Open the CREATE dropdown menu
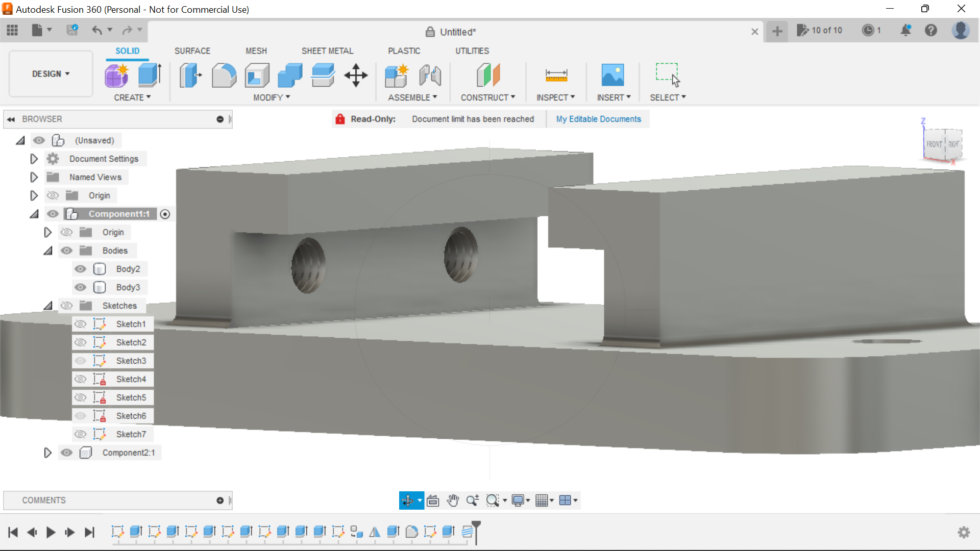Viewport: 980px width, 551px height. (132, 97)
